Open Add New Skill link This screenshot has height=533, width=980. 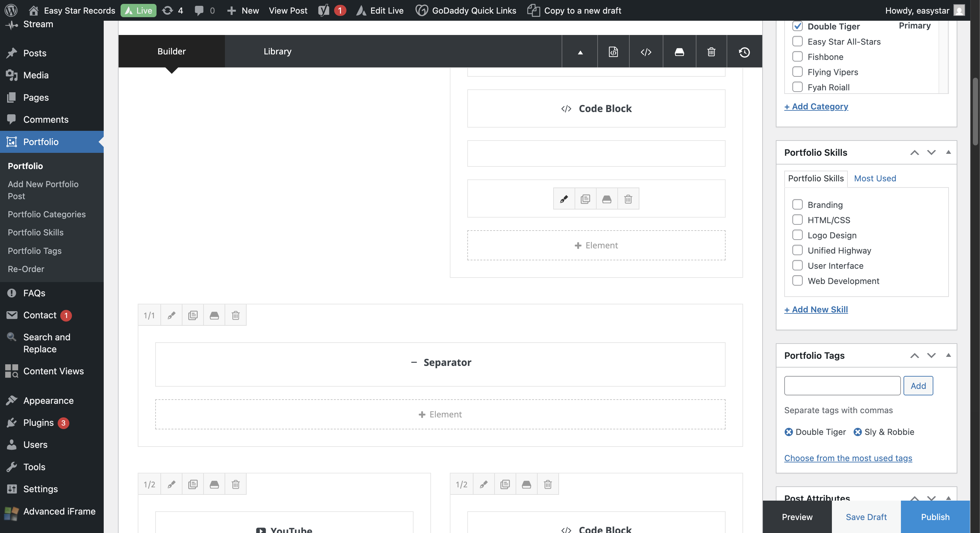(x=816, y=309)
